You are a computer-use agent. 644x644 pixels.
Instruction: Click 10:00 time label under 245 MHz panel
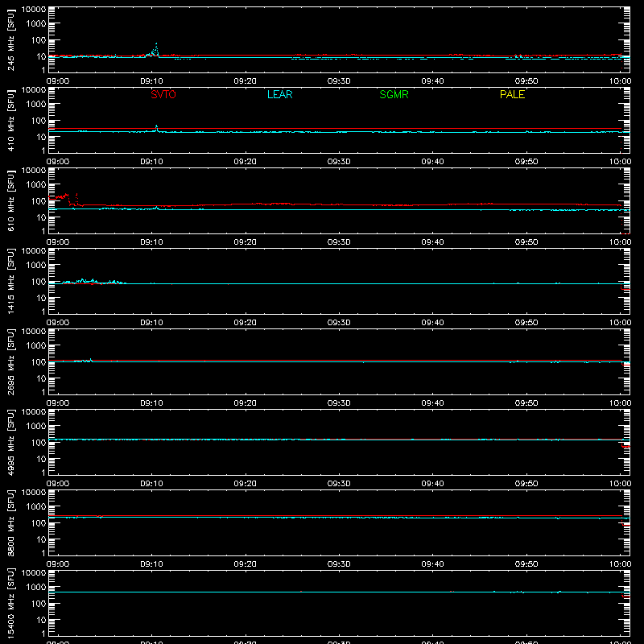[620, 81]
